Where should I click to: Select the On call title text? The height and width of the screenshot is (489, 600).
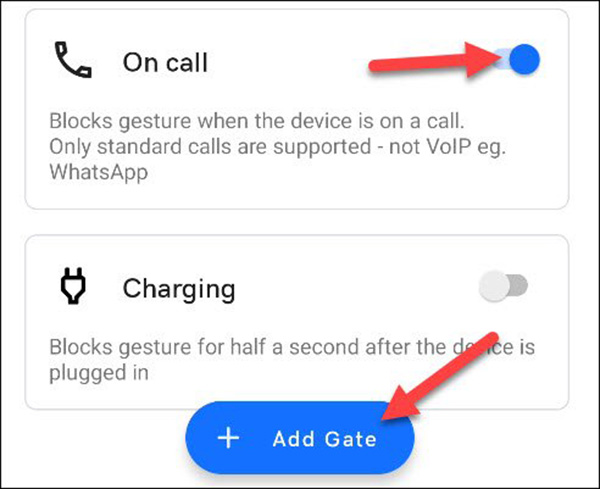[x=165, y=62]
